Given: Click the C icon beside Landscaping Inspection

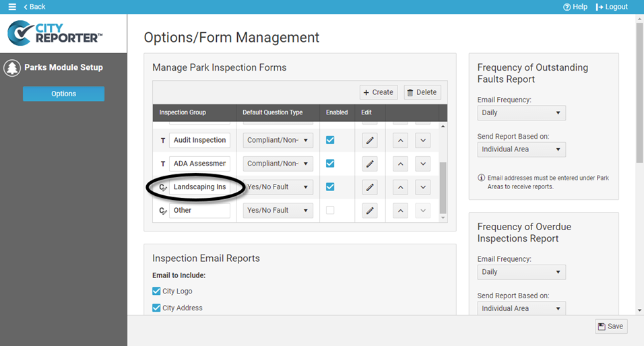Looking at the screenshot, I should [163, 188].
